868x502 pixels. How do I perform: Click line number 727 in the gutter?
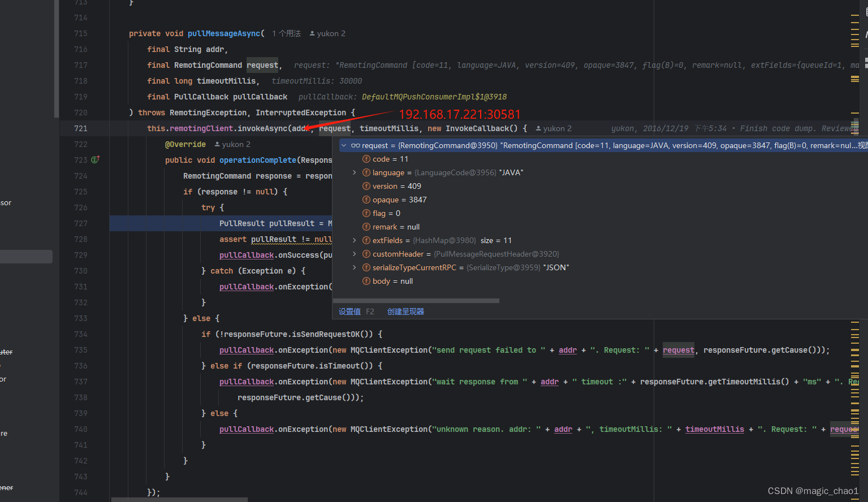tap(81, 223)
